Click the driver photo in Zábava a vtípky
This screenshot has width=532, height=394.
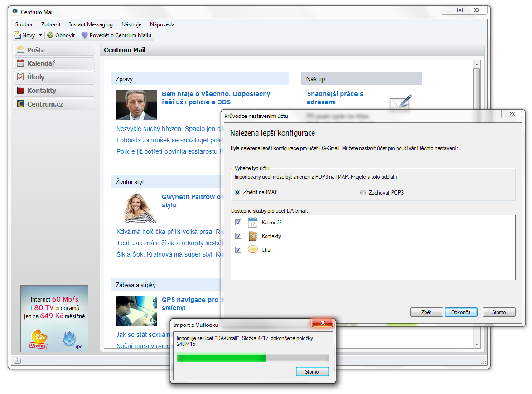[137, 311]
